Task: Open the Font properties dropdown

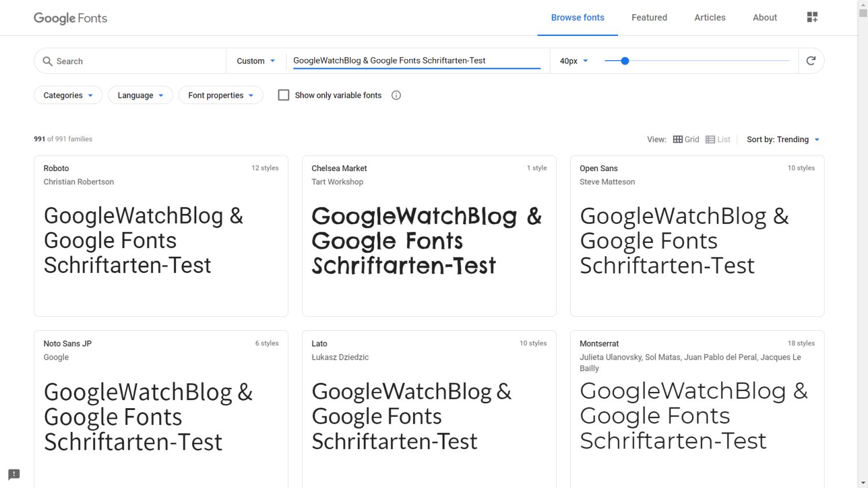Action: [x=220, y=95]
